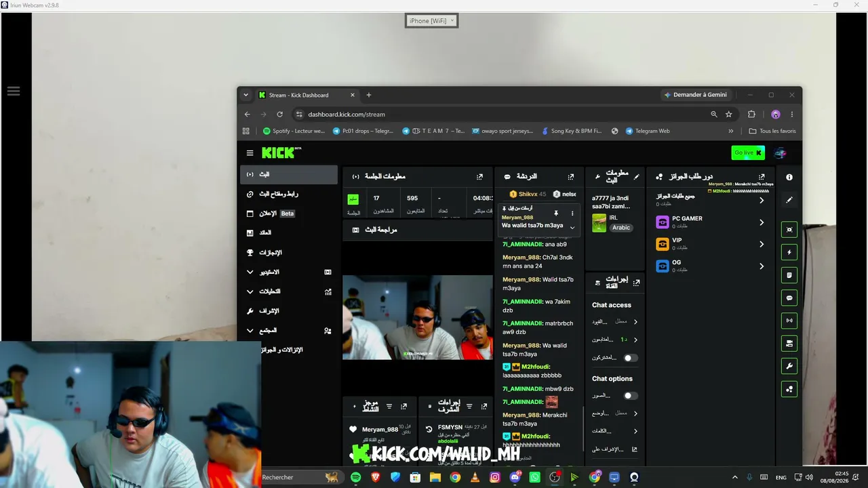
Task: Open the PC GAMER reward requests
Action: point(710,222)
